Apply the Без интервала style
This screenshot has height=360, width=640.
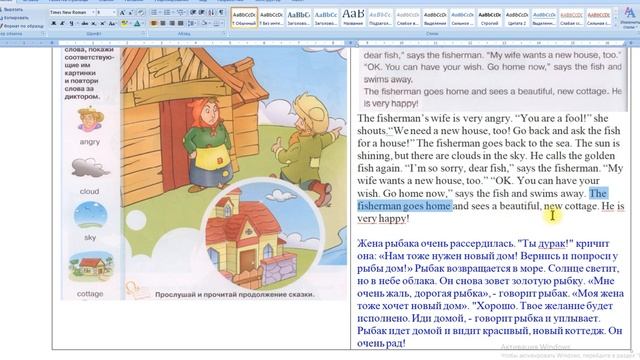click(271, 18)
